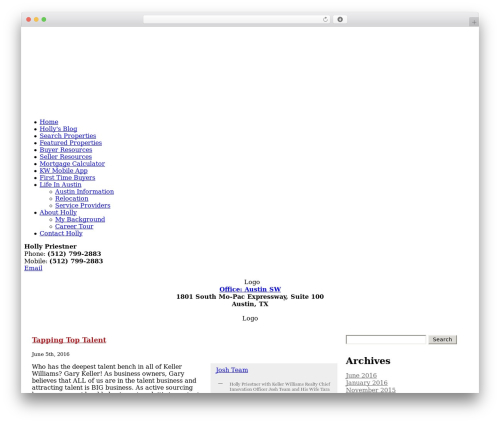Click the yellow minimize window dot
Viewport: 500px width, 423px height.
coord(36,20)
